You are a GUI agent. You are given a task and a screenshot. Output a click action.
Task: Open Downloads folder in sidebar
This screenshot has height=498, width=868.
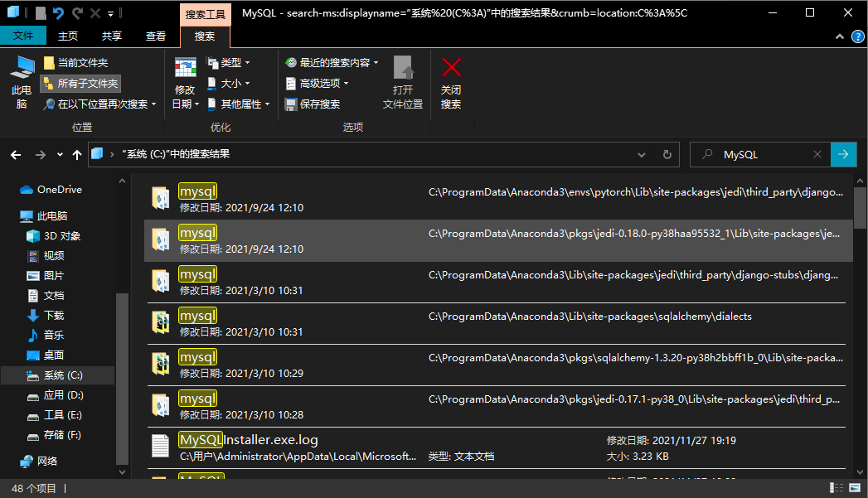coord(46,316)
